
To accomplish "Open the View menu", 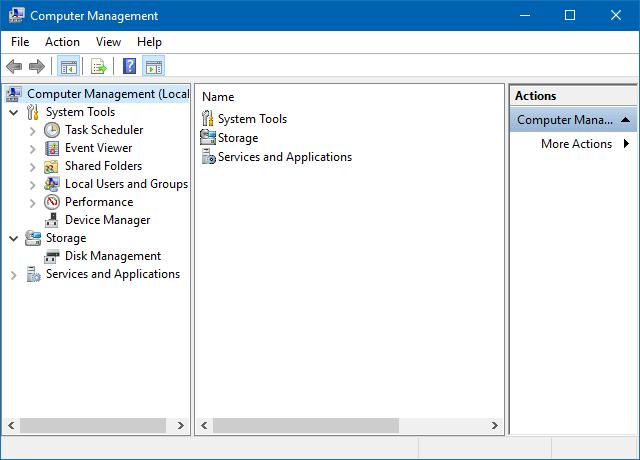I will (x=108, y=42).
